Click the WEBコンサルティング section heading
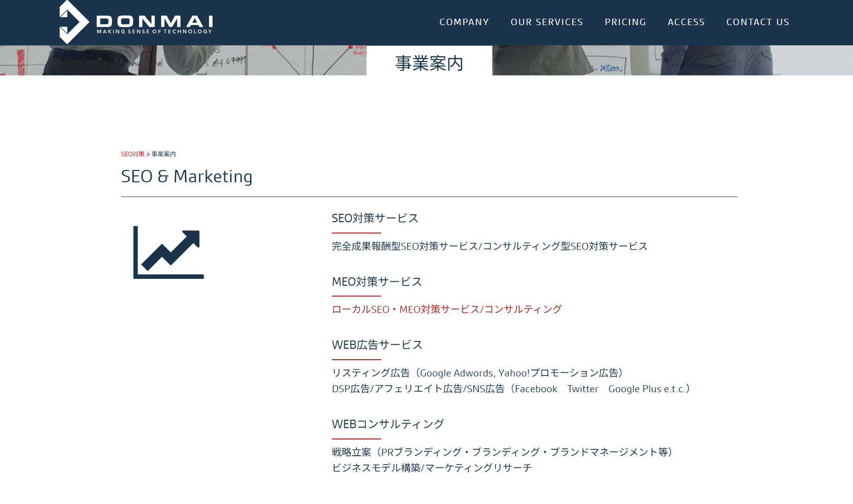The image size is (853, 504). pos(388,423)
